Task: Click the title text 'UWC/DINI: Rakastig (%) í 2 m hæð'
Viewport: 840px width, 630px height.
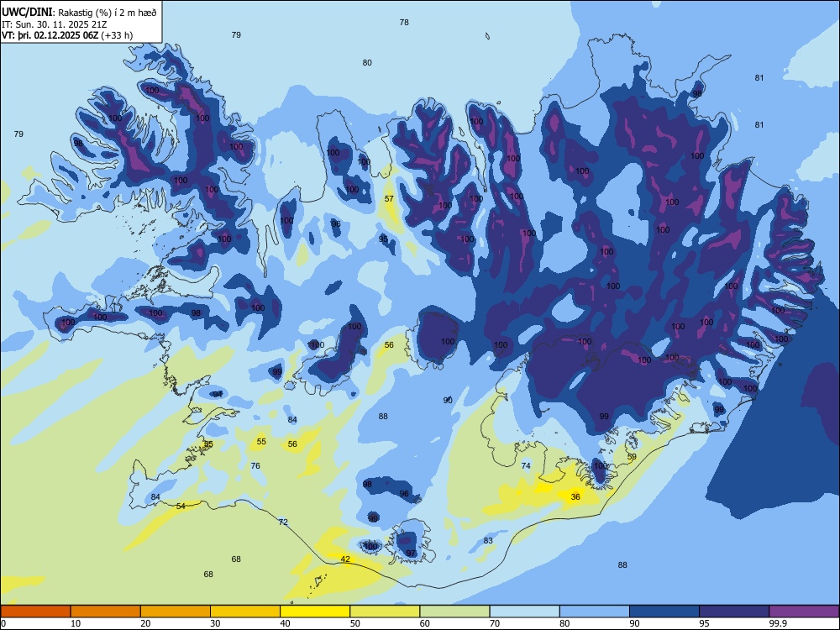Action: 79,13
